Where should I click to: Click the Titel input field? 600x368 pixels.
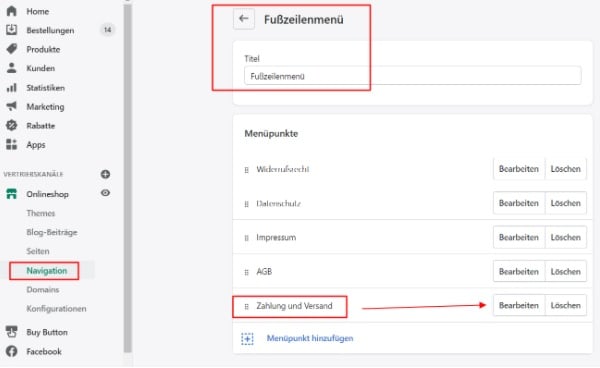pyautogui.click(x=412, y=76)
